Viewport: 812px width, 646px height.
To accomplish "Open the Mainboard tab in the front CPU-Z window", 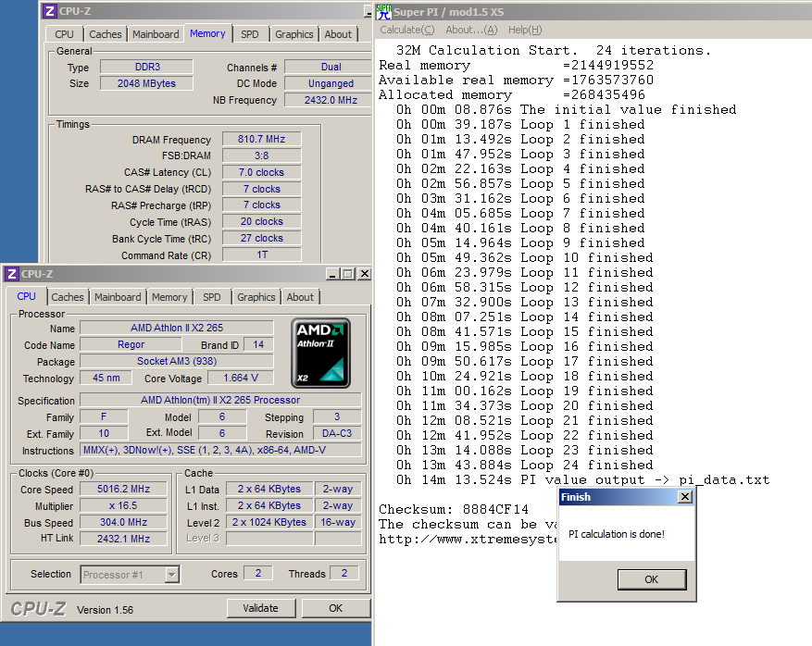I will tap(118, 297).
